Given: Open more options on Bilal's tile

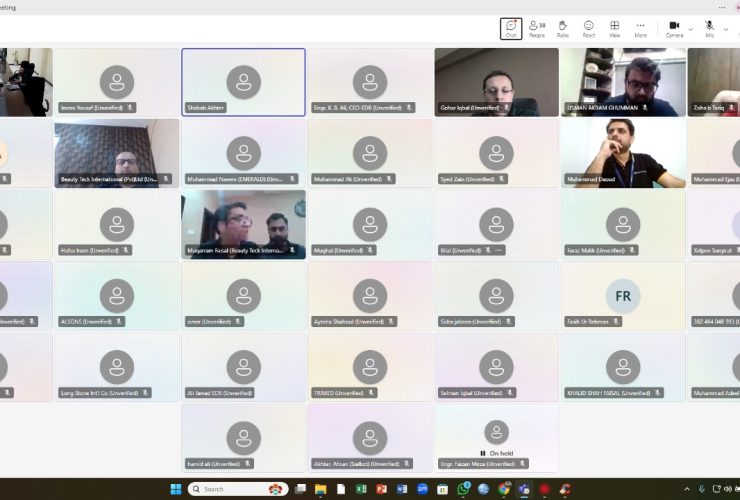Looking at the screenshot, I should pos(499,250).
